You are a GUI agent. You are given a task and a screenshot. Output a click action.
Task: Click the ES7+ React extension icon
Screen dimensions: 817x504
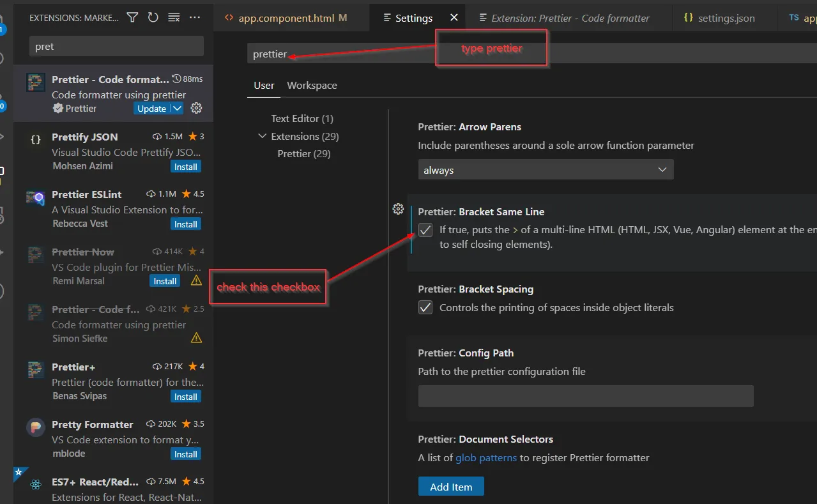(36, 485)
